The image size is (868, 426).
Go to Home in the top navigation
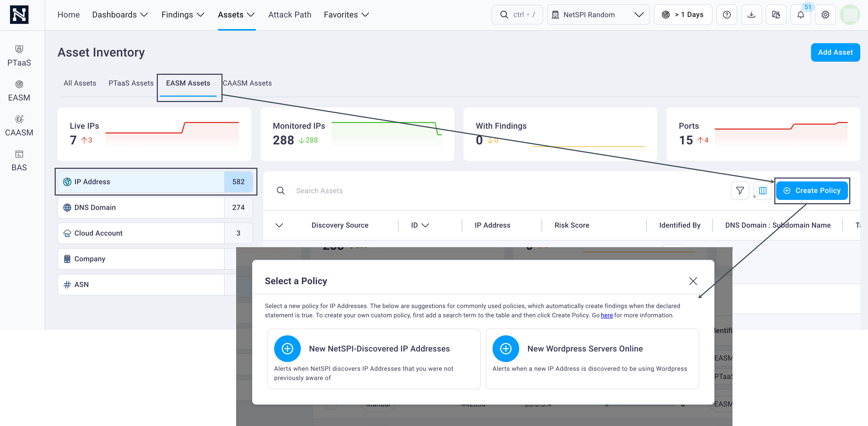[69, 14]
